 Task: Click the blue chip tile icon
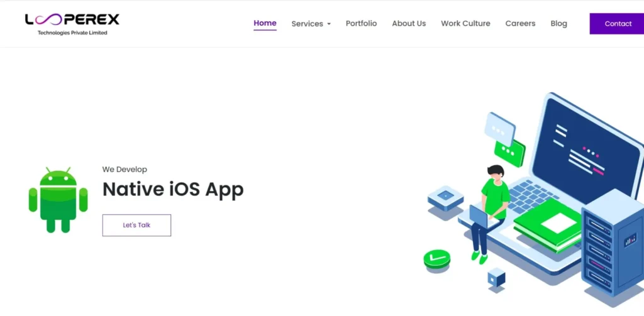(445, 198)
